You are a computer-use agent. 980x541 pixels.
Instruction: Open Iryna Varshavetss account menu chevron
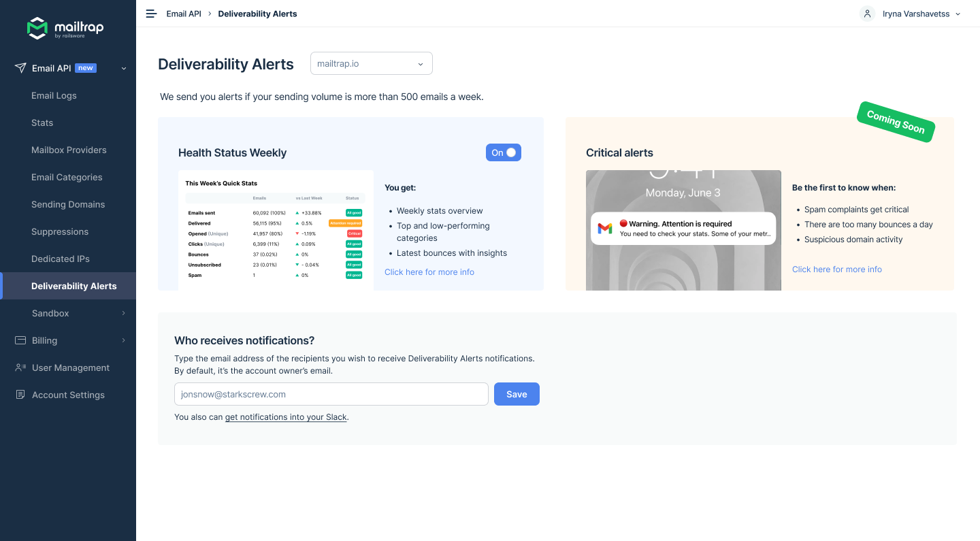(958, 14)
